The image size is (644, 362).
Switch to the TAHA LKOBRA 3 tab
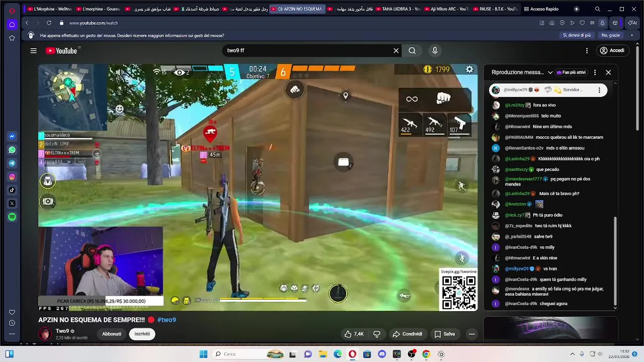[x=397, y=9]
